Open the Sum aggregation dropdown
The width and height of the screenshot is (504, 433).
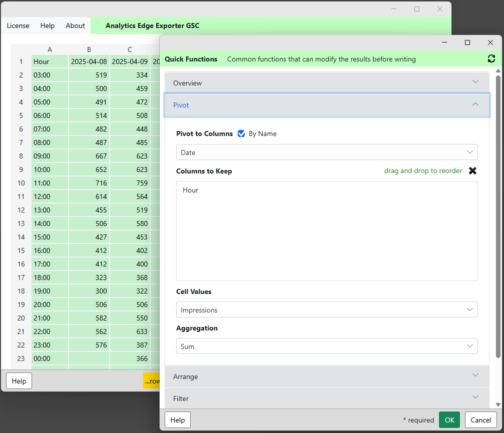[x=327, y=346]
